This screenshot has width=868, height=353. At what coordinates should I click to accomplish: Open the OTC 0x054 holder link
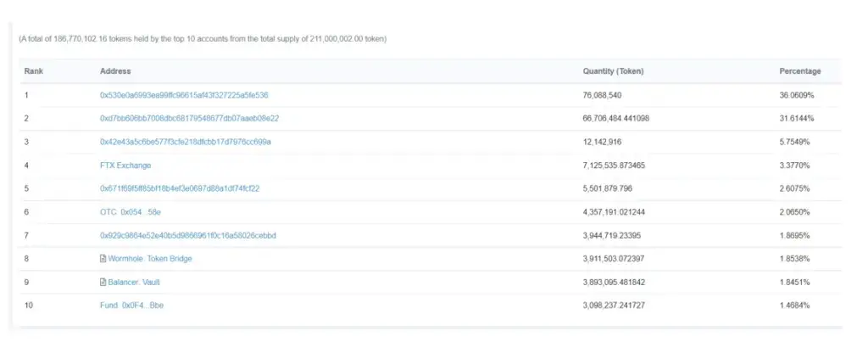[131, 212]
